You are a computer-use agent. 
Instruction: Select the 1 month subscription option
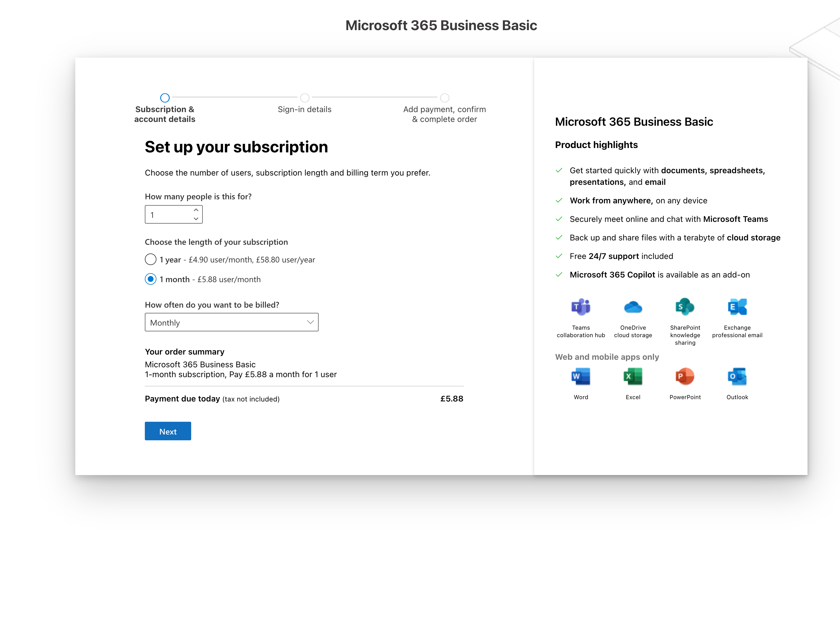pyautogui.click(x=150, y=279)
